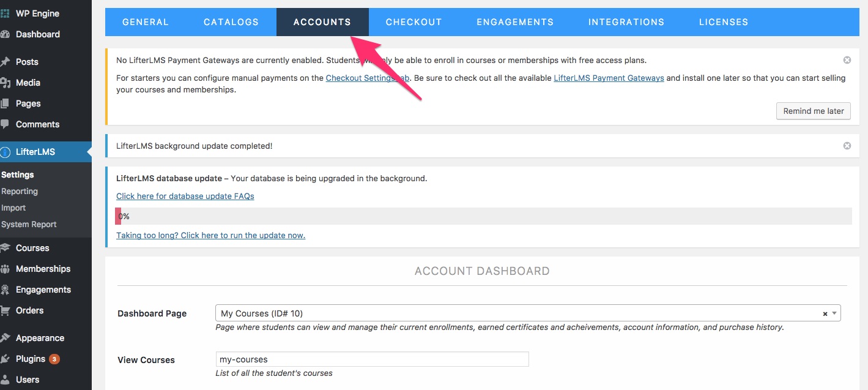Select the Accounts tab
The image size is (868, 390).
[x=322, y=22]
